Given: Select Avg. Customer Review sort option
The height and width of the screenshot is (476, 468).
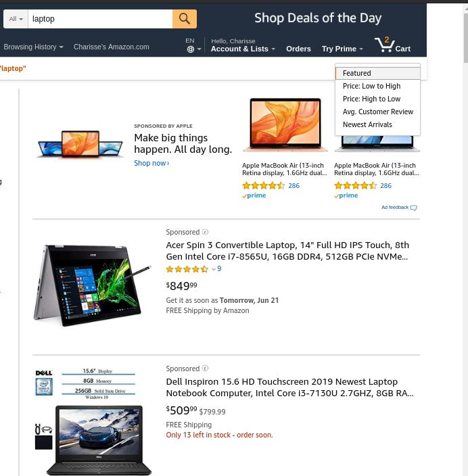Looking at the screenshot, I should click(377, 112).
